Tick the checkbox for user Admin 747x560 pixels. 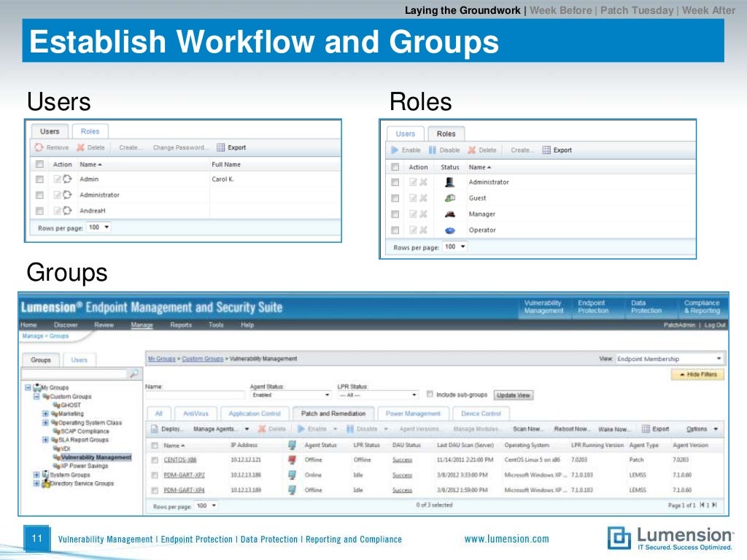point(39,179)
